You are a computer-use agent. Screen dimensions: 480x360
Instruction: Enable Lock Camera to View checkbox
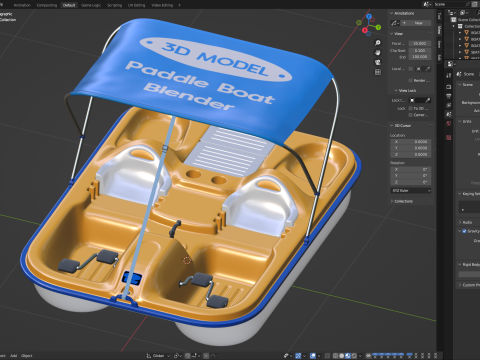(x=410, y=115)
